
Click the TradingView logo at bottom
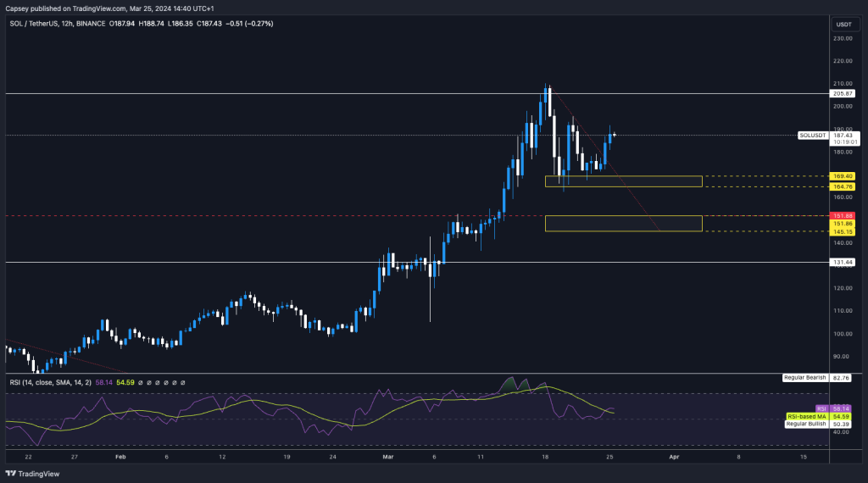click(32, 474)
